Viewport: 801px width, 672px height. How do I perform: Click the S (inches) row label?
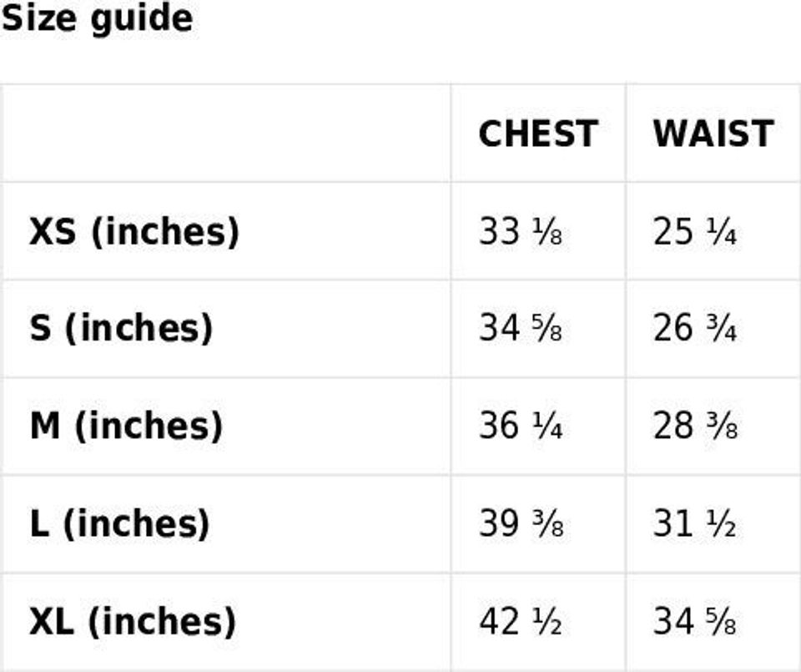click(121, 328)
